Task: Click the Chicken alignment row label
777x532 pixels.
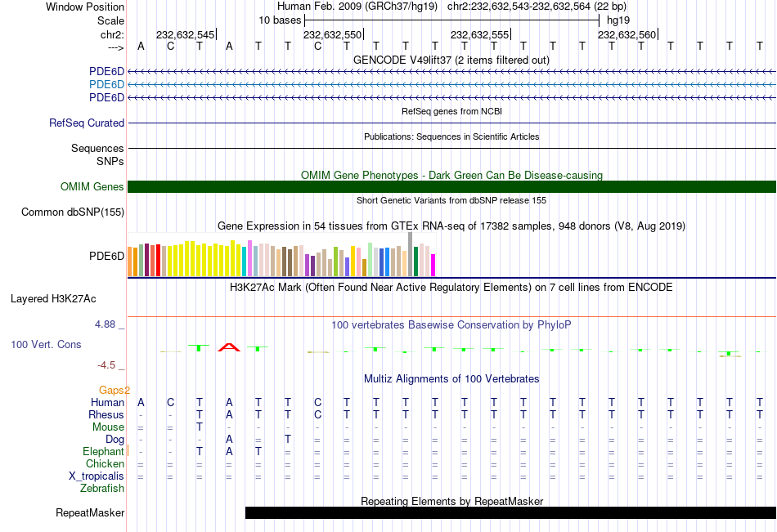Action: pos(105,463)
